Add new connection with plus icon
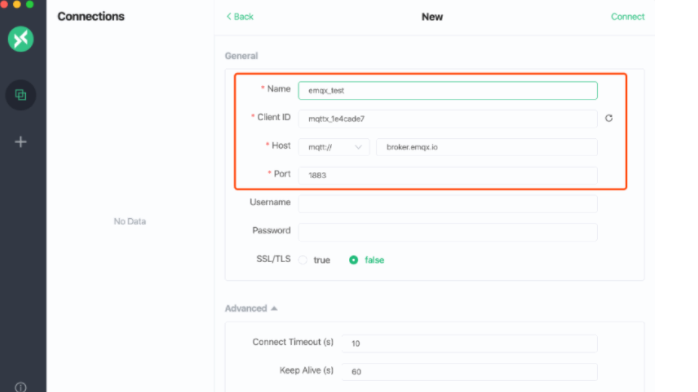The width and height of the screenshot is (698, 392). (x=20, y=142)
